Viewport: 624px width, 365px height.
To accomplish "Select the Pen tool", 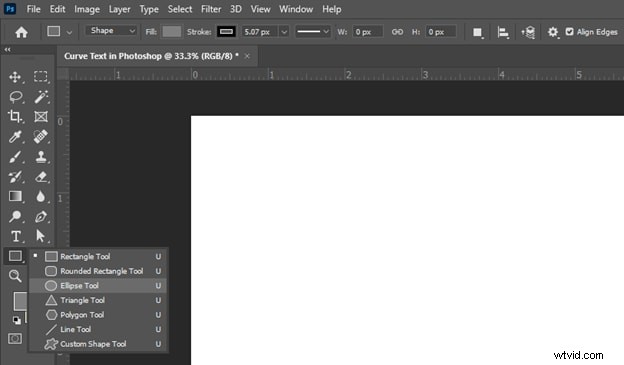I will click(x=41, y=217).
